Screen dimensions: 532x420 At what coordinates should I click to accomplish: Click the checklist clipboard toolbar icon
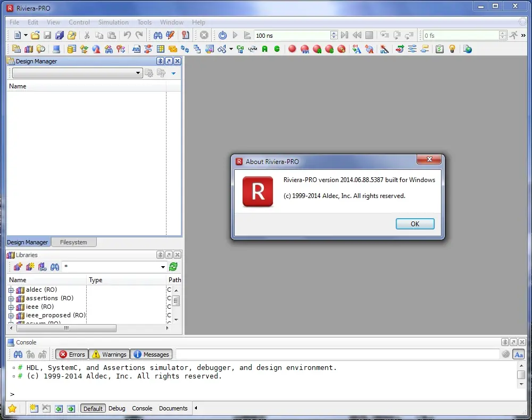(x=439, y=49)
